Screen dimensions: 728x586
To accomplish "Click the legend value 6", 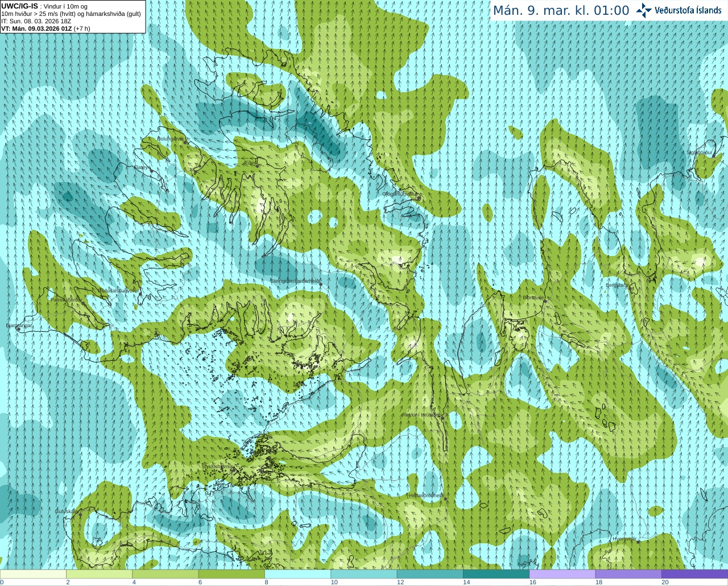I will tap(200, 582).
